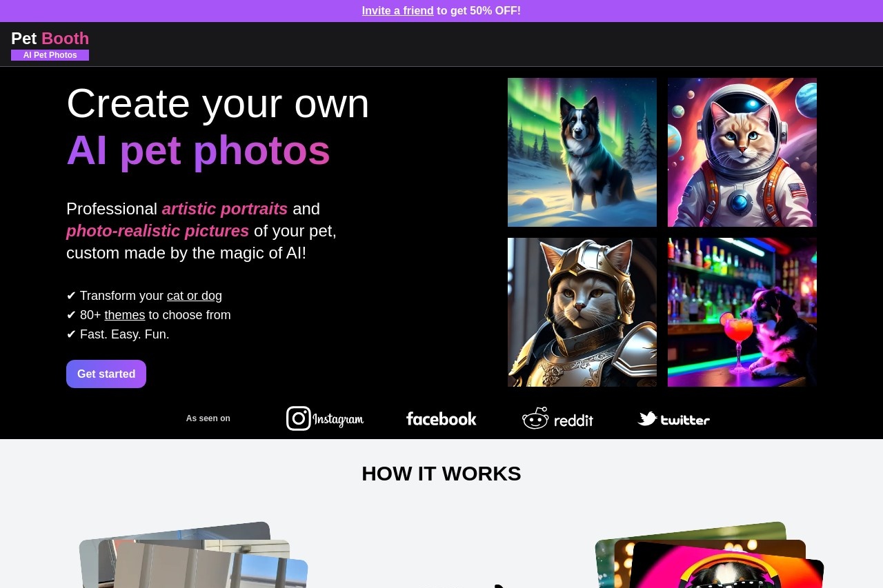
Task: View the aurora dog portrait thumbnail
Action: (582, 152)
